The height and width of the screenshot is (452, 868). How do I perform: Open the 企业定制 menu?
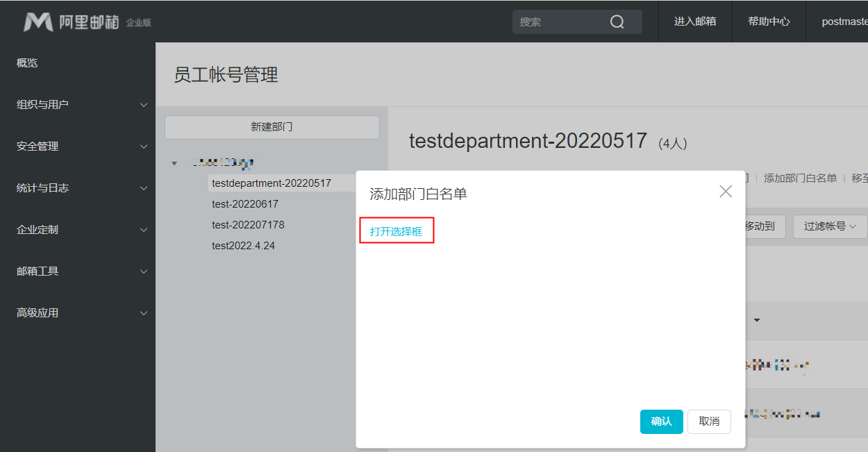[x=82, y=230]
